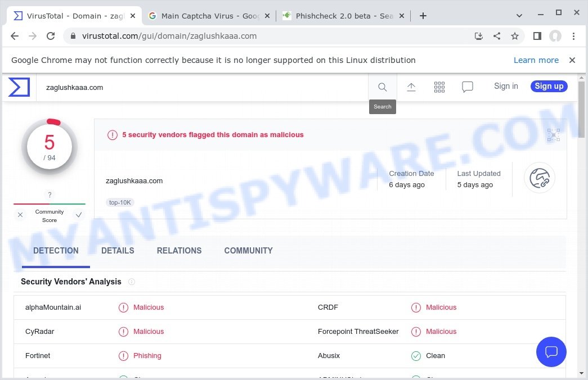Click CRDF vendor name

tap(327, 307)
